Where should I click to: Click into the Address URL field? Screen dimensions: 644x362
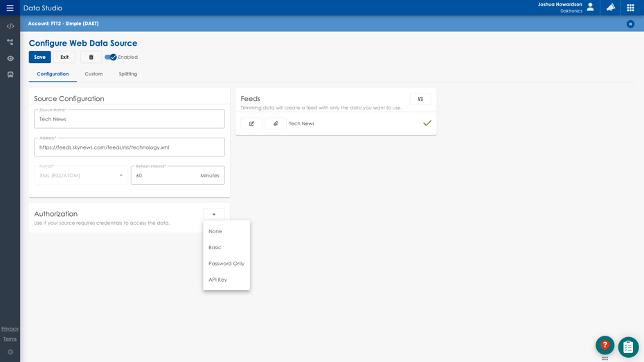(129, 147)
